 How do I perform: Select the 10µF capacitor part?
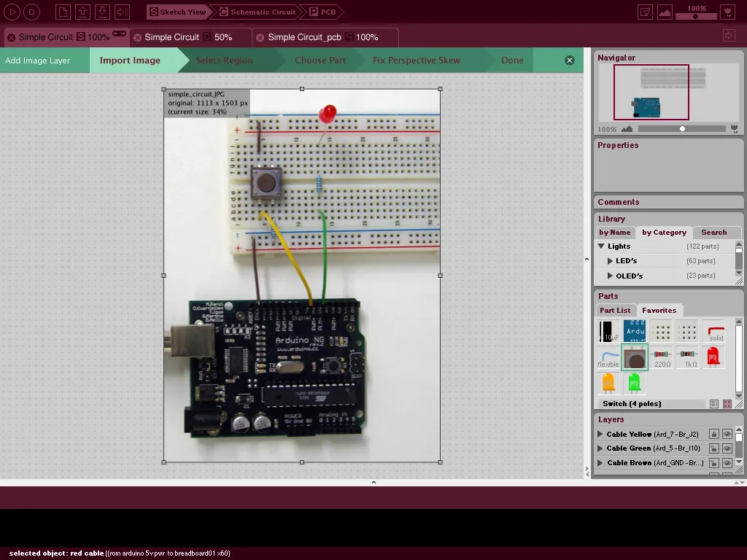608,331
